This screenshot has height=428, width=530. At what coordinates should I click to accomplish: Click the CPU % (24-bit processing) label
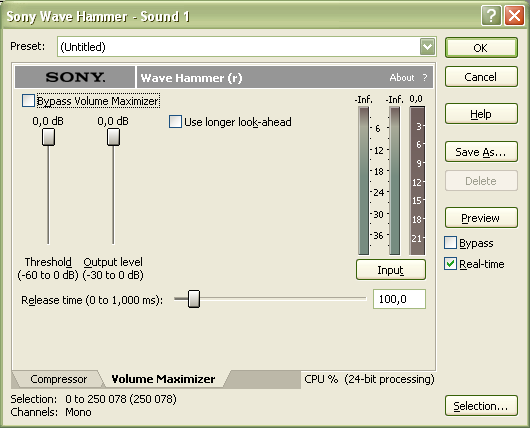point(369,379)
